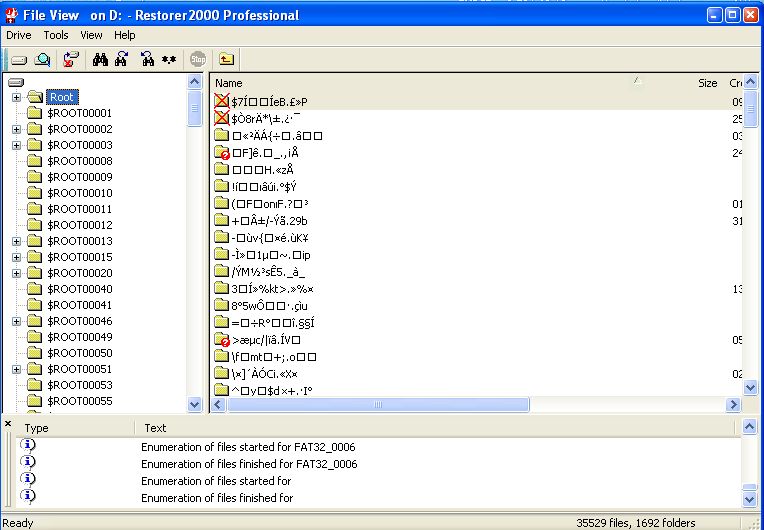Viewport: 764px width, 530px height.
Task: Expand the $ROOT00015 tree node
Action: (17, 257)
